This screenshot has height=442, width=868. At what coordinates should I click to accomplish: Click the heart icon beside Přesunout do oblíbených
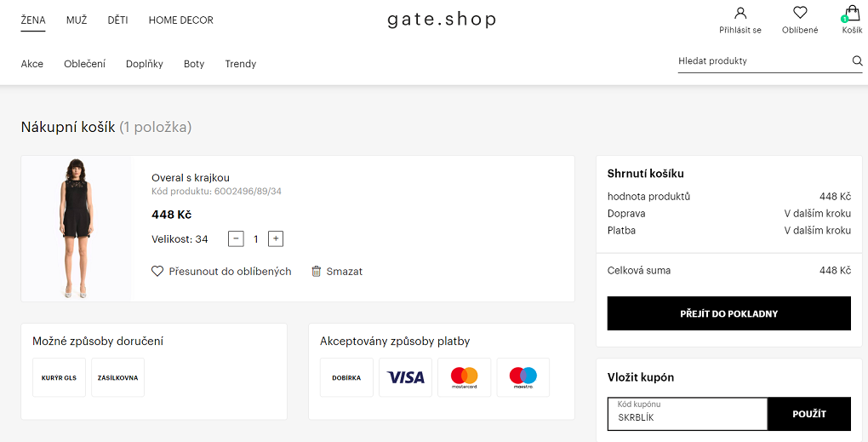tap(157, 271)
